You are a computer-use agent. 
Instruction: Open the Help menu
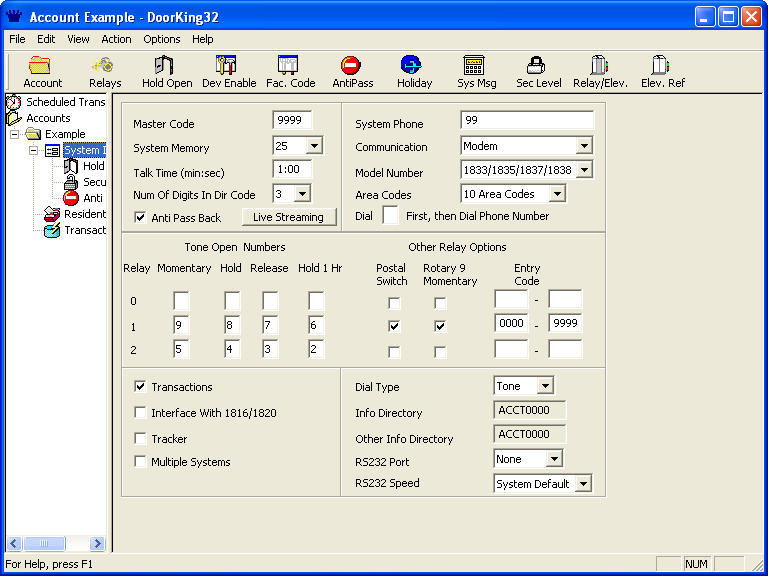[202, 39]
